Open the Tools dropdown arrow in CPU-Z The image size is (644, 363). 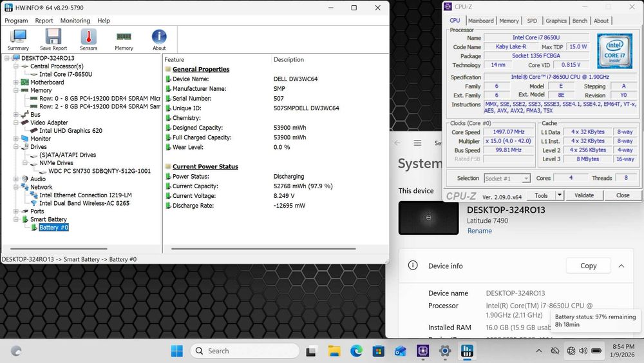[560, 195]
